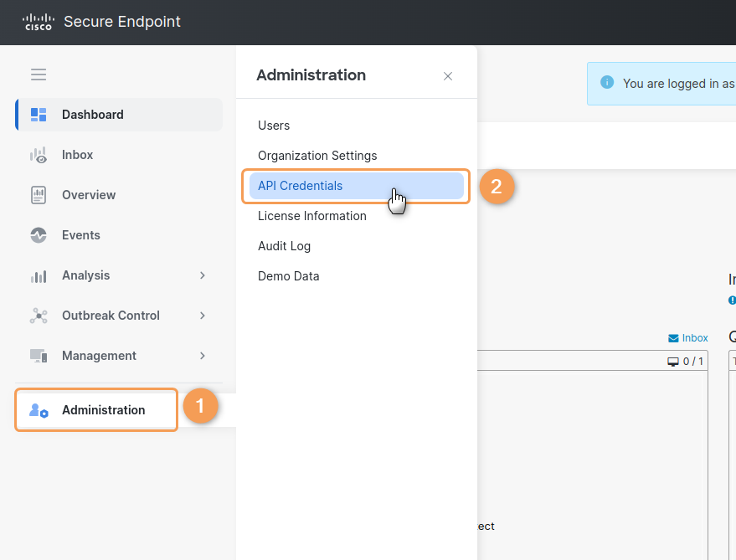Screen dimensions: 736x560
Task: Select API Credentials menu item
Action: pyautogui.click(x=300, y=186)
